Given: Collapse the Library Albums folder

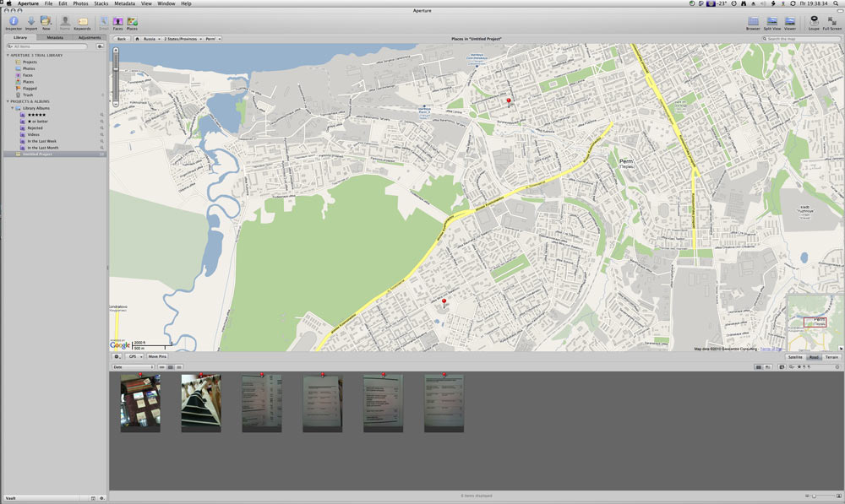Looking at the screenshot, I should pos(13,108).
